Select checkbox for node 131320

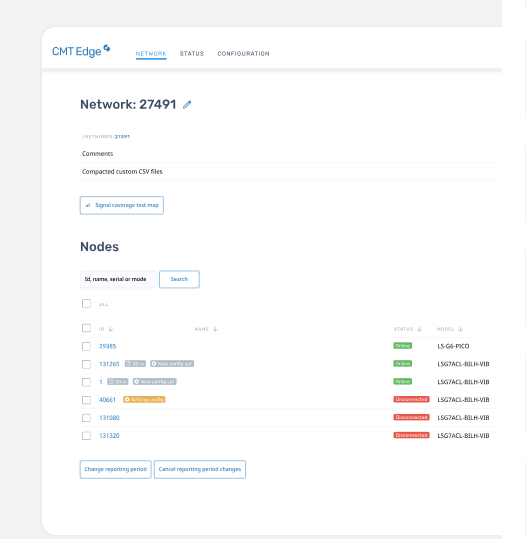[x=86, y=436]
